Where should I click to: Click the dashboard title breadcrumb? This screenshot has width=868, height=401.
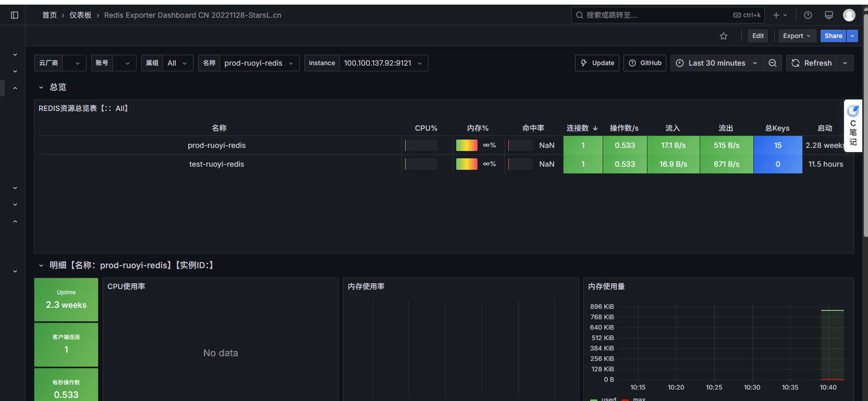coord(192,15)
